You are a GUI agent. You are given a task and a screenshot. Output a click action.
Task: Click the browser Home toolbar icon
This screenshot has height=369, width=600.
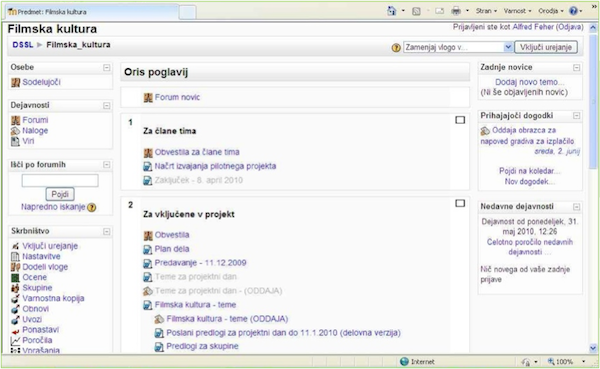391,11
